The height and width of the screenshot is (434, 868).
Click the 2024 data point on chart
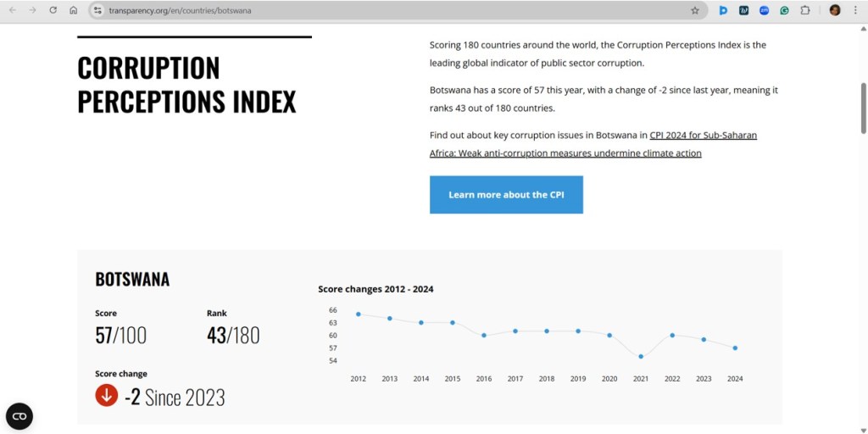pos(735,348)
